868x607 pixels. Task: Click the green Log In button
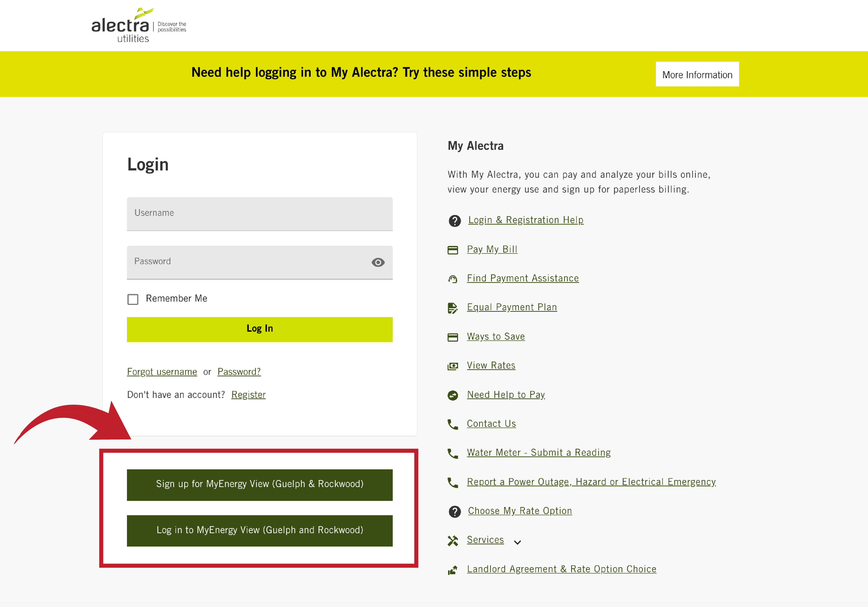pyautogui.click(x=260, y=329)
